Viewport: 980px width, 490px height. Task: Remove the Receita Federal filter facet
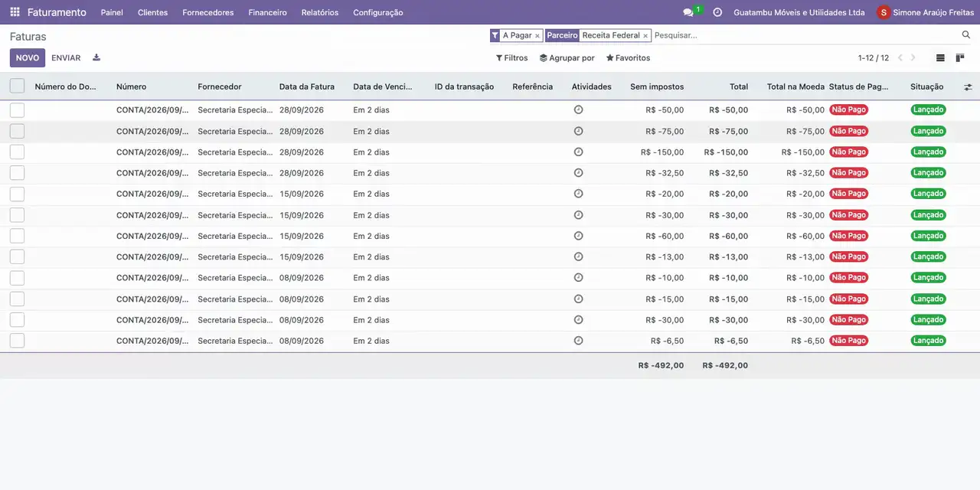click(645, 36)
